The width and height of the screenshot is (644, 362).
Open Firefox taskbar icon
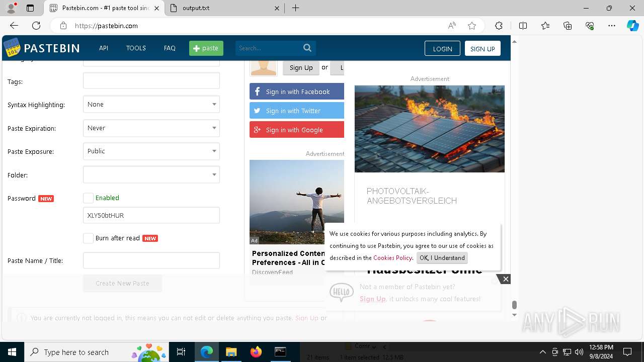point(256,352)
